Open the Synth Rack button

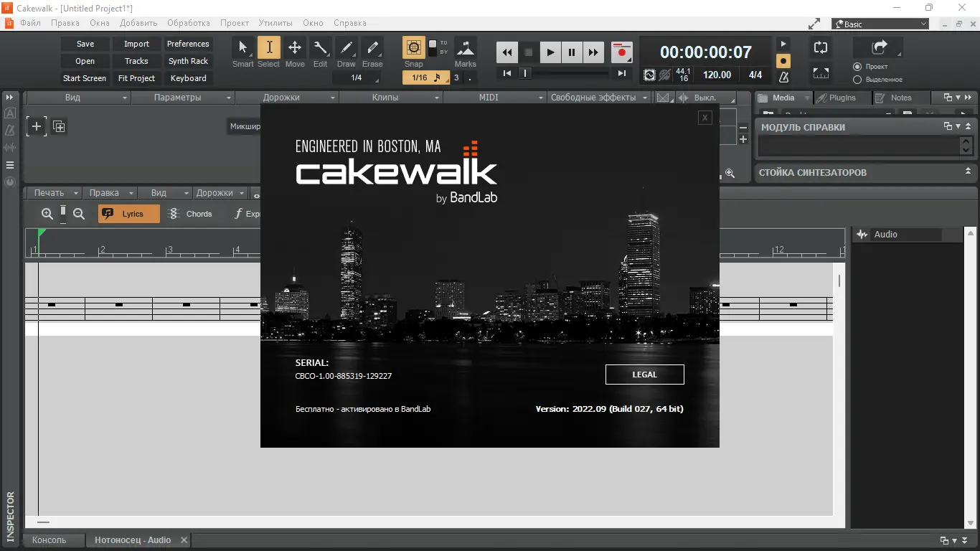point(188,61)
